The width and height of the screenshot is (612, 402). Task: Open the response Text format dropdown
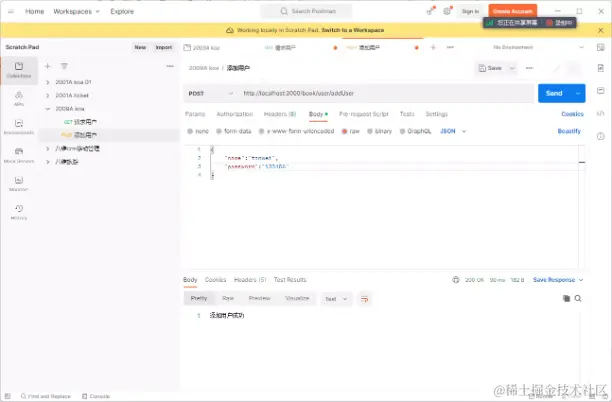tap(336, 299)
